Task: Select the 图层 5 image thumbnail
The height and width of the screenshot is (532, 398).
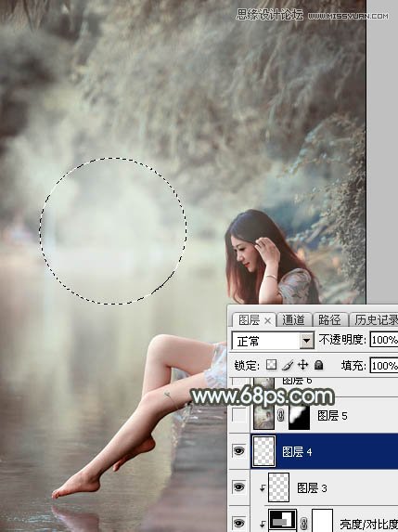Action: pyautogui.click(x=263, y=416)
